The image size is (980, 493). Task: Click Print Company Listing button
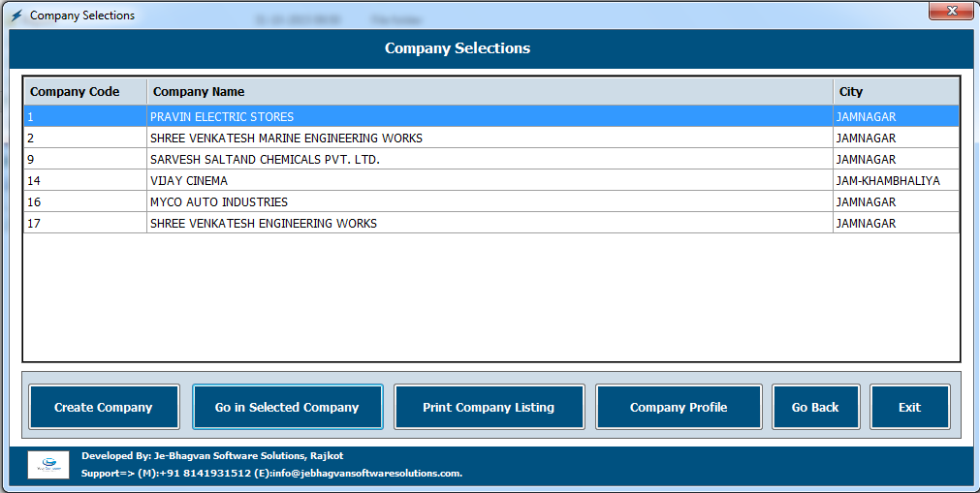coord(489,407)
